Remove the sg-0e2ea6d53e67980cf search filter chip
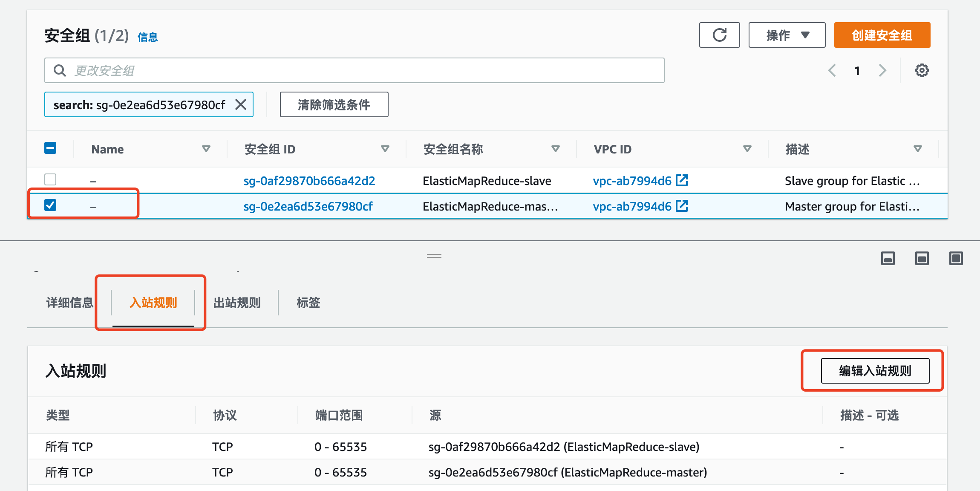Viewport: 980px width, 491px height. (241, 104)
